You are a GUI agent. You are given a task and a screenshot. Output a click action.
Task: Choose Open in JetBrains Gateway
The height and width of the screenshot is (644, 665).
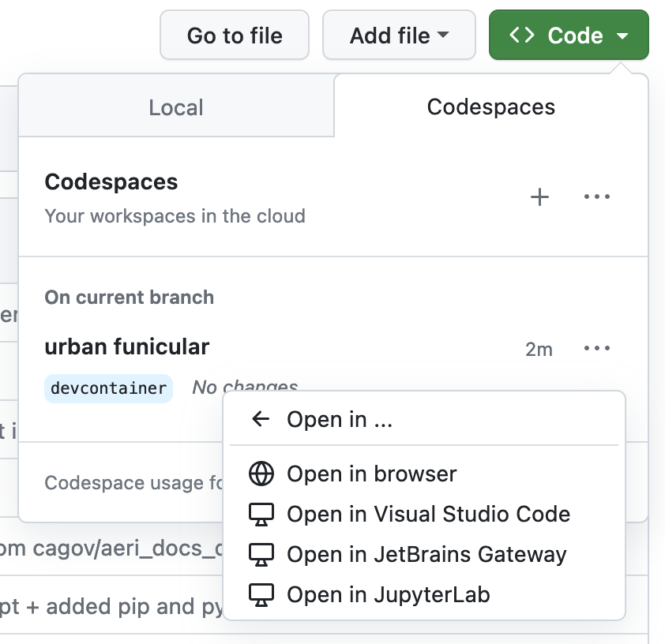424,554
